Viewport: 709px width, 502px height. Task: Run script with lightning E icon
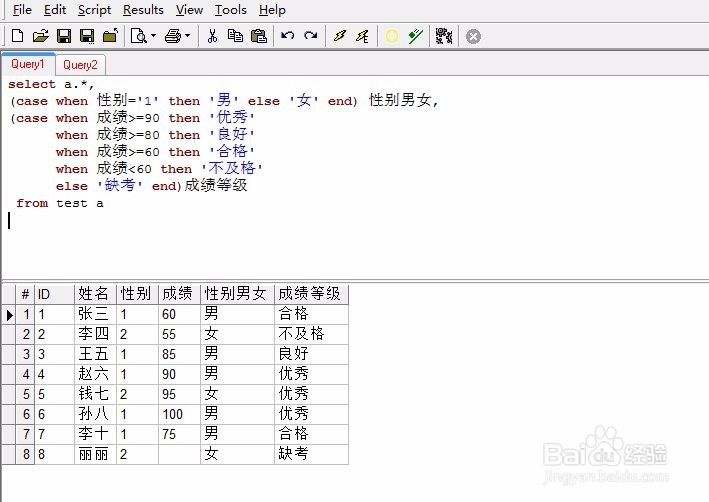[x=362, y=36]
